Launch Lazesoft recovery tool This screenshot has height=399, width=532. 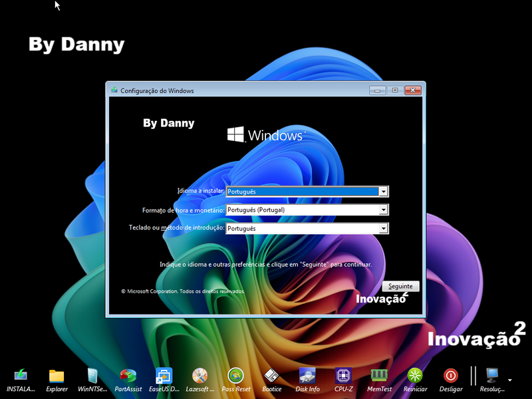200,376
